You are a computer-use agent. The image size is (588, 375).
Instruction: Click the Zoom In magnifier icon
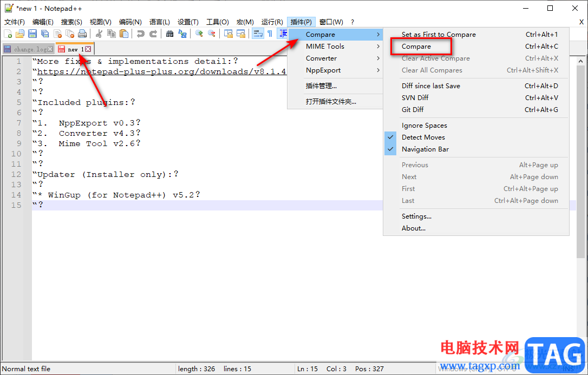pos(199,34)
